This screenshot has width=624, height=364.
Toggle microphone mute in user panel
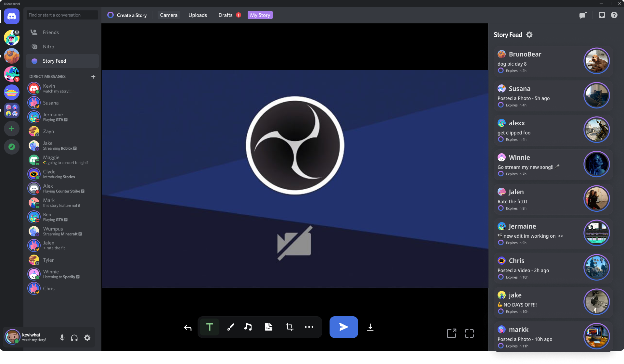point(62,338)
